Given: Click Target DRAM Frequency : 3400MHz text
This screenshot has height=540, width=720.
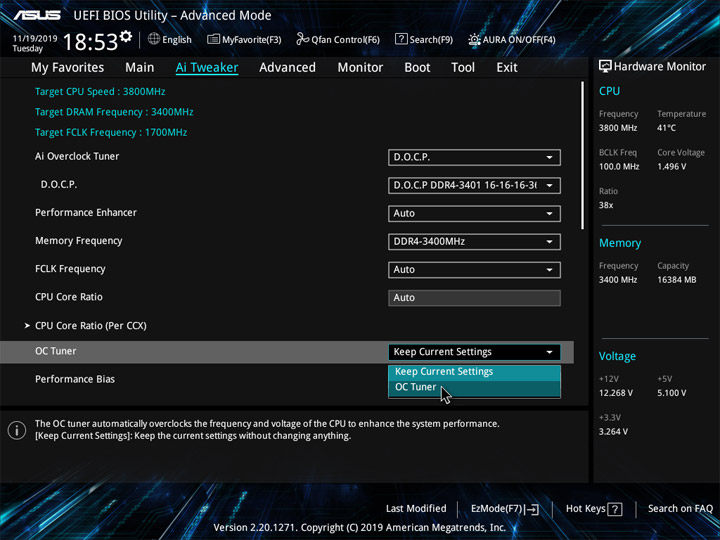Looking at the screenshot, I should point(114,112).
